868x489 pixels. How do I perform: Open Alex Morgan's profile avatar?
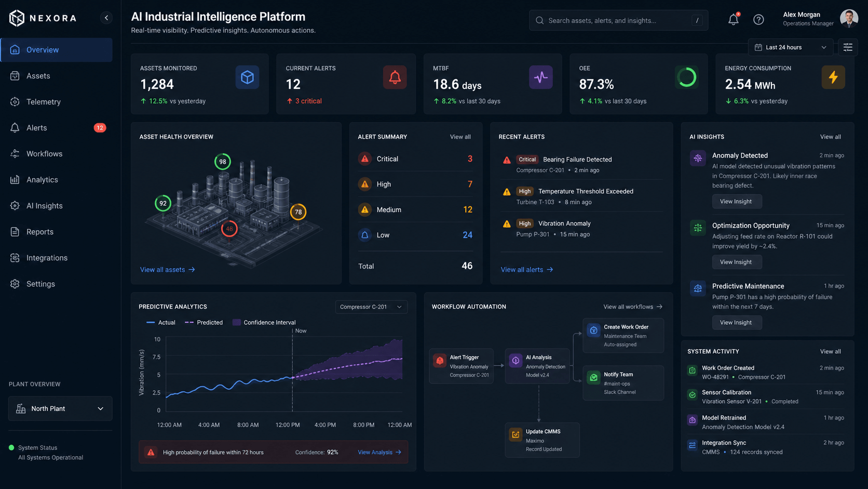(x=849, y=19)
